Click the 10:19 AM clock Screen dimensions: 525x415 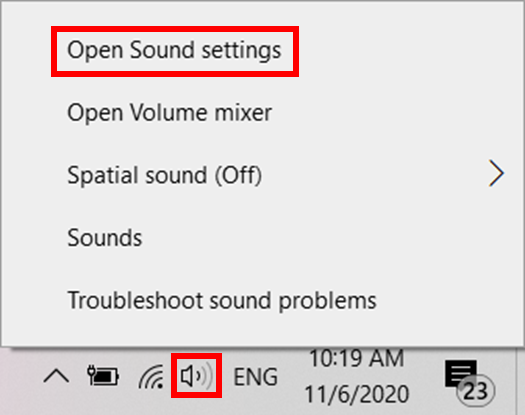[357, 358]
